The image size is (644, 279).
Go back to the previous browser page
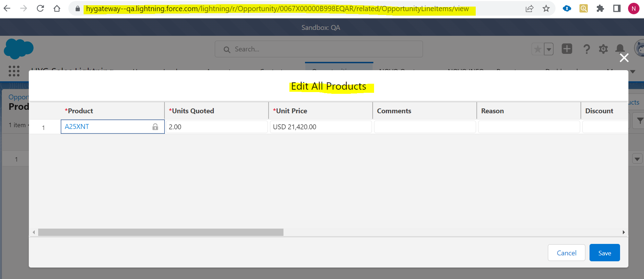coord(7,8)
